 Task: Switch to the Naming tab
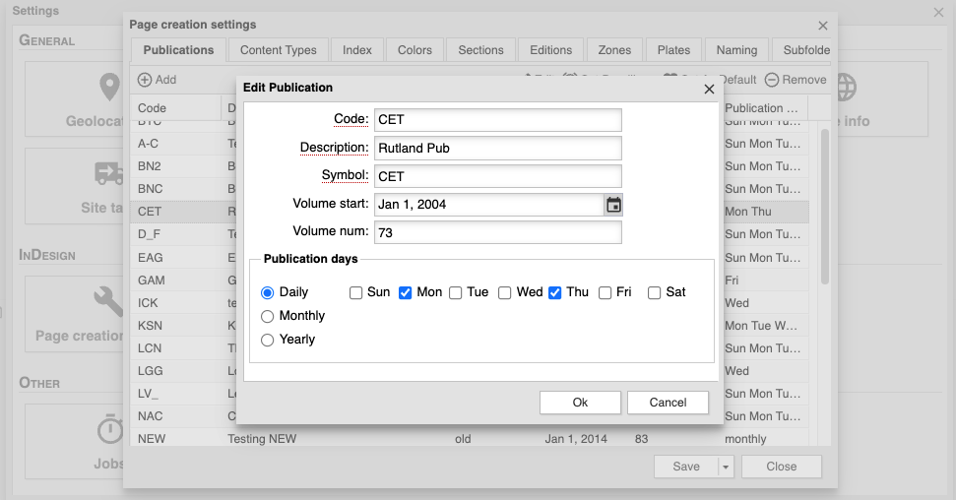737,50
